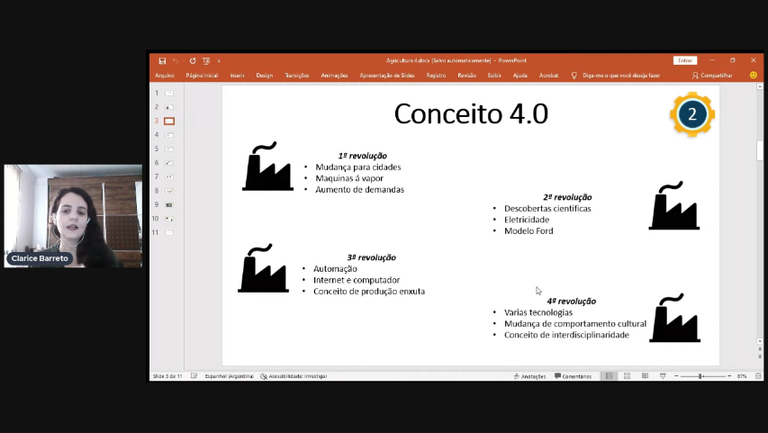Click the smiley feedback icon

tap(754, 75)
